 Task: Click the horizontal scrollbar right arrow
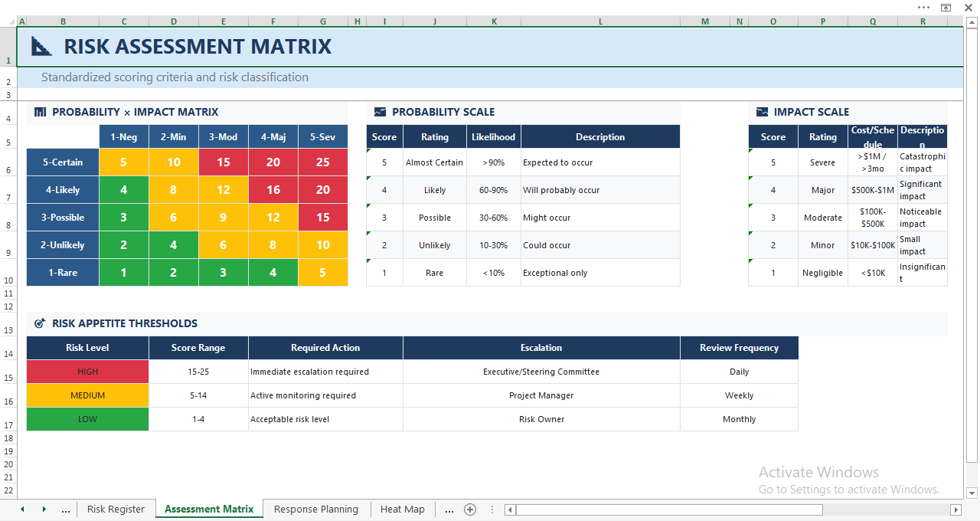click(955, 510)
